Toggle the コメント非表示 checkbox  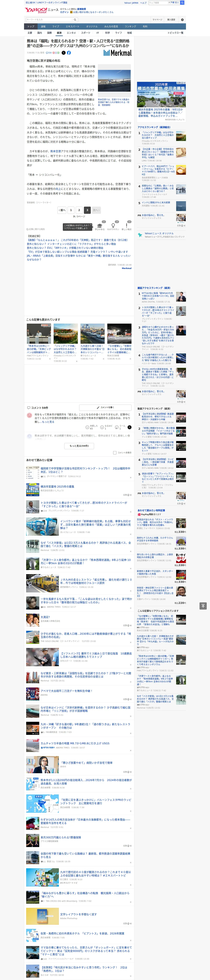click(x=115, y=453)
